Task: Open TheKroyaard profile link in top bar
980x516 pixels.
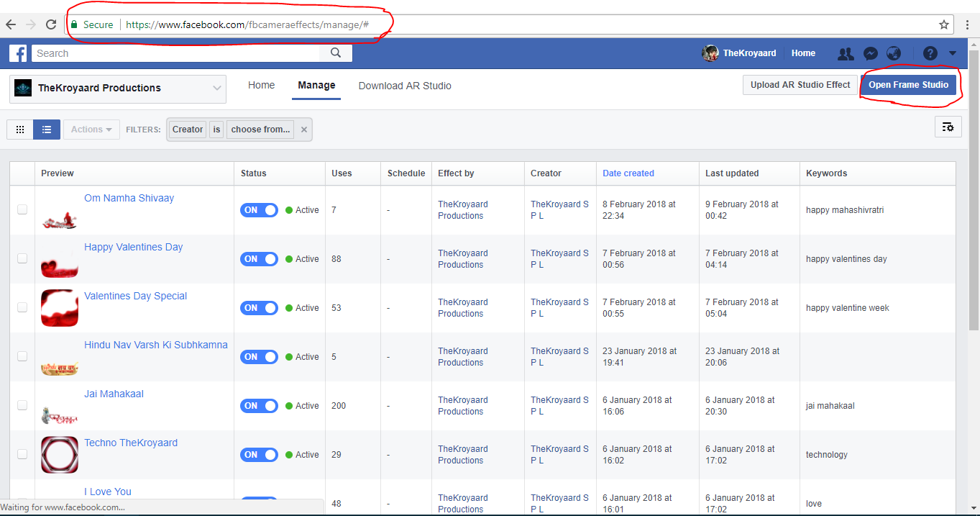Action: tap(749, 53)
